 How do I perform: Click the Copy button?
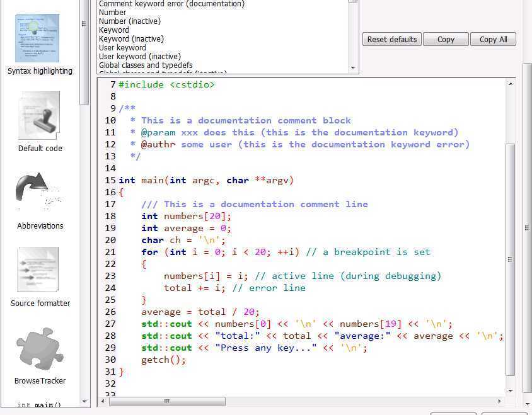click(446, 39)
